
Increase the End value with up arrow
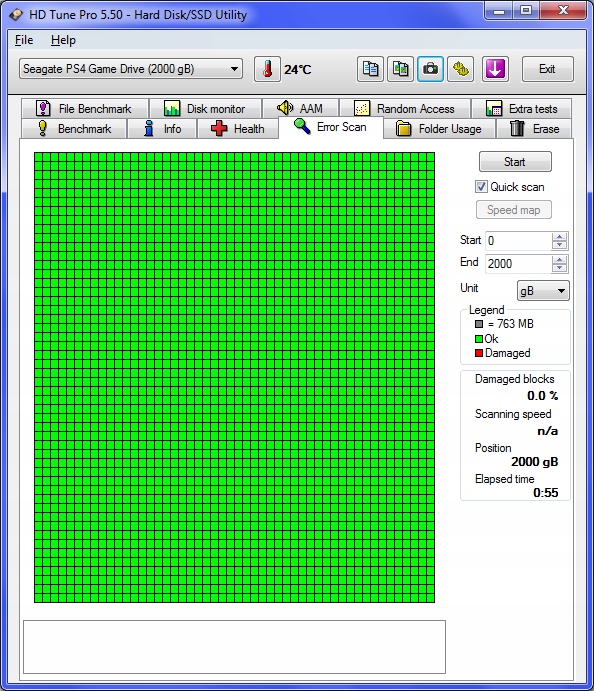[560, 260]
